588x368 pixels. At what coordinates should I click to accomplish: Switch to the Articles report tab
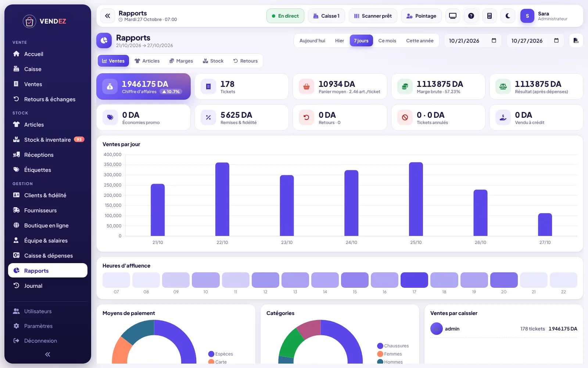[147, 61]
